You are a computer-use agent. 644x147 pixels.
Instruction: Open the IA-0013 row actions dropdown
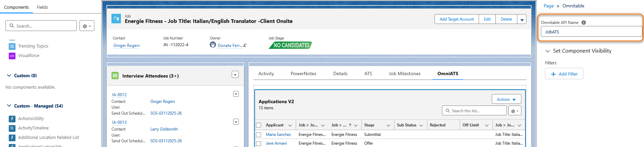pos(236,122)
